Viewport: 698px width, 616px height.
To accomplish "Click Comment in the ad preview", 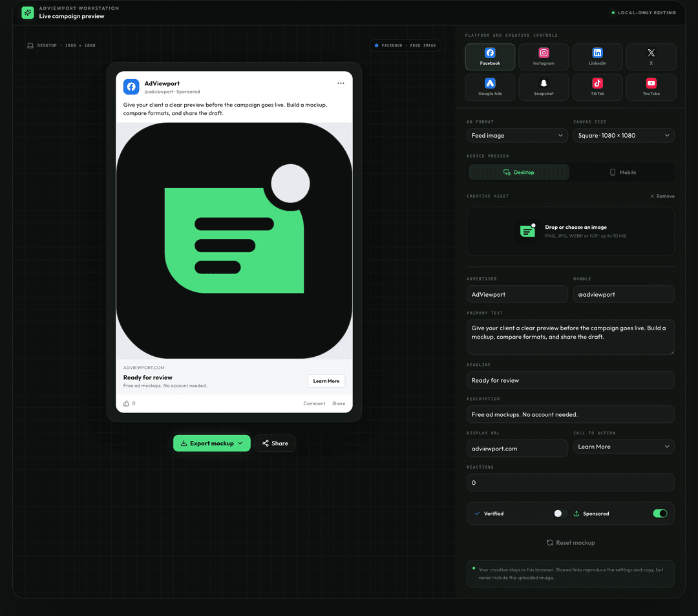I will pyautogui.click(x=314, y=403).
